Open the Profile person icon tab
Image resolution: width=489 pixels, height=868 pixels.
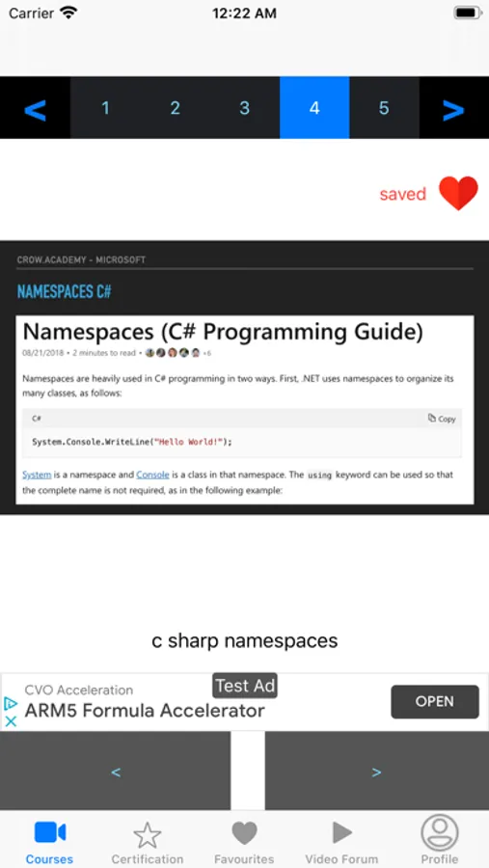(x=440, y=832)
